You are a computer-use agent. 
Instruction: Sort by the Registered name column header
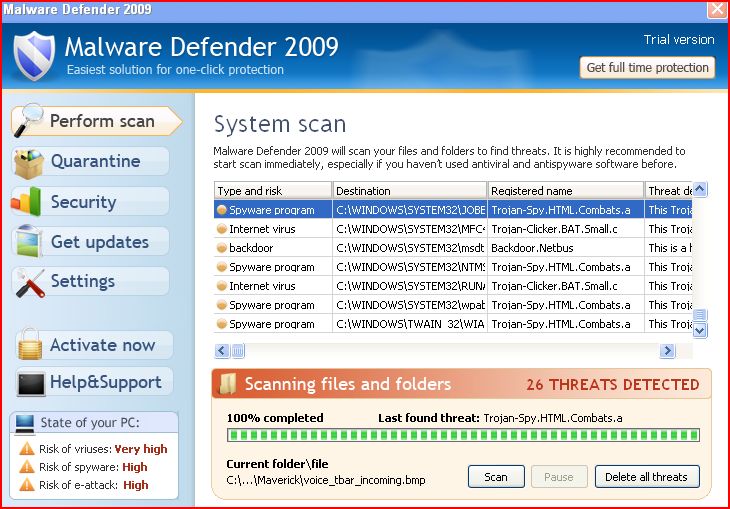(565, 190)
